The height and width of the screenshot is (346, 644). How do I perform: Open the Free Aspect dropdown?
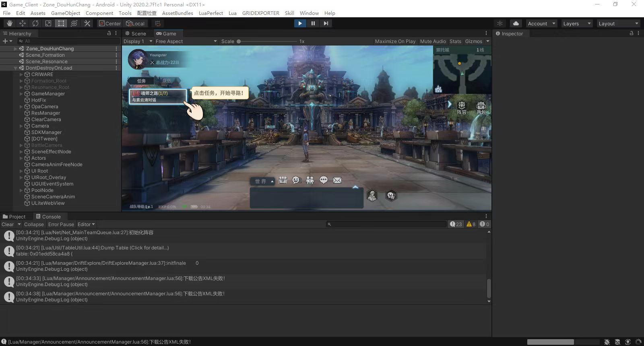coord(186,41)
